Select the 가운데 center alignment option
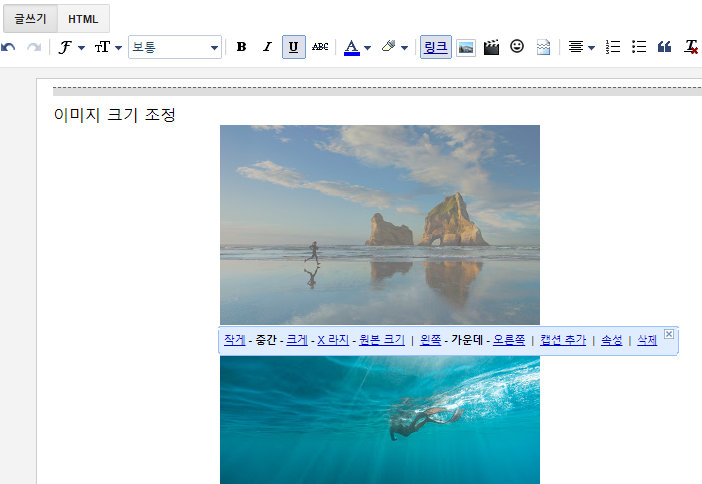The width and height of the screenshot is (702, 484). (467, 340)
